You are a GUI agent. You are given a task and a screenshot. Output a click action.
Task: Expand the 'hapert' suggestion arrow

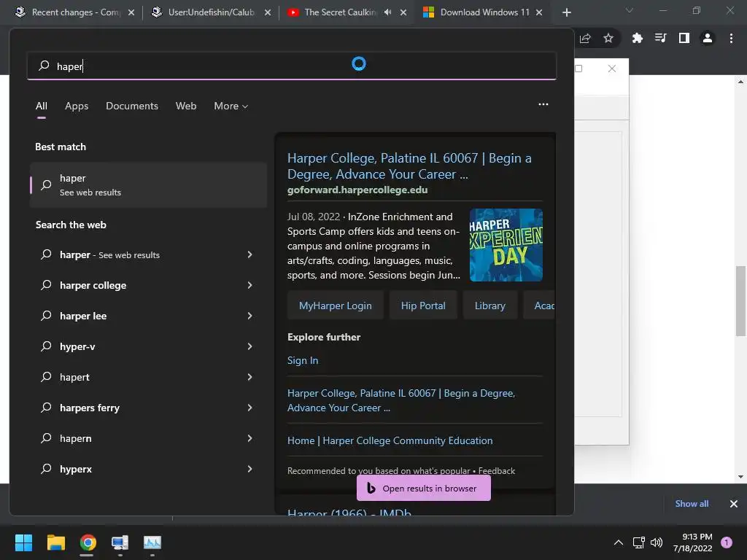click(x=249, y=377)
